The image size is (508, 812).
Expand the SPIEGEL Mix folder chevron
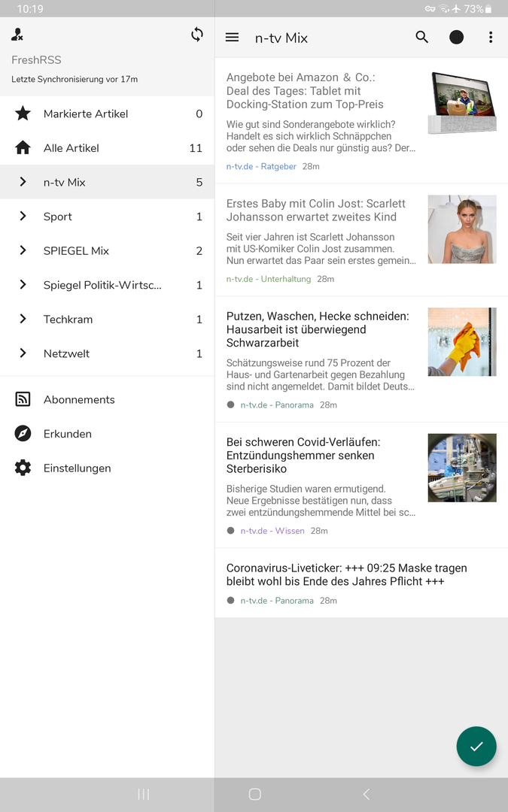click(x=23, y=250)
